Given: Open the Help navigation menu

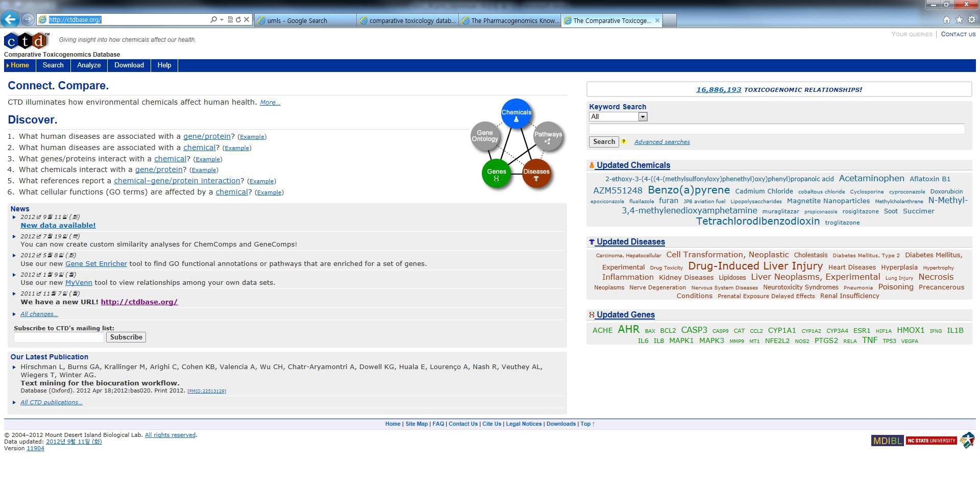Looking at the screenshot, I should [164, 65].
